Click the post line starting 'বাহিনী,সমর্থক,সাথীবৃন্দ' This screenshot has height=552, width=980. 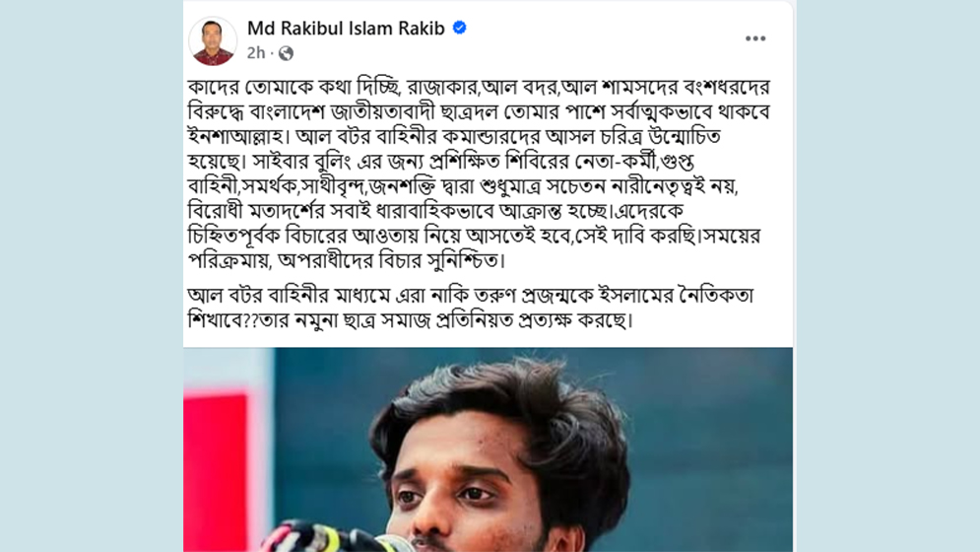pyautogui.click(x=463, y=186)
